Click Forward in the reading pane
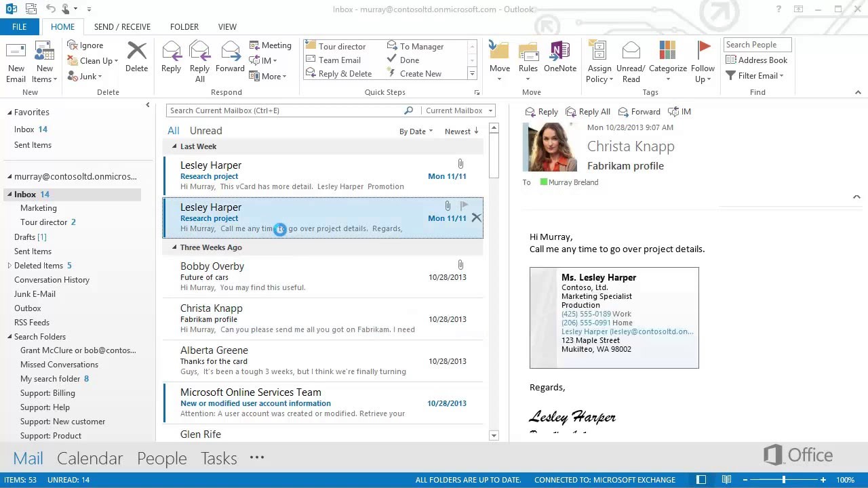Viewport: 868px width, 488px height. tap(639, 112)
